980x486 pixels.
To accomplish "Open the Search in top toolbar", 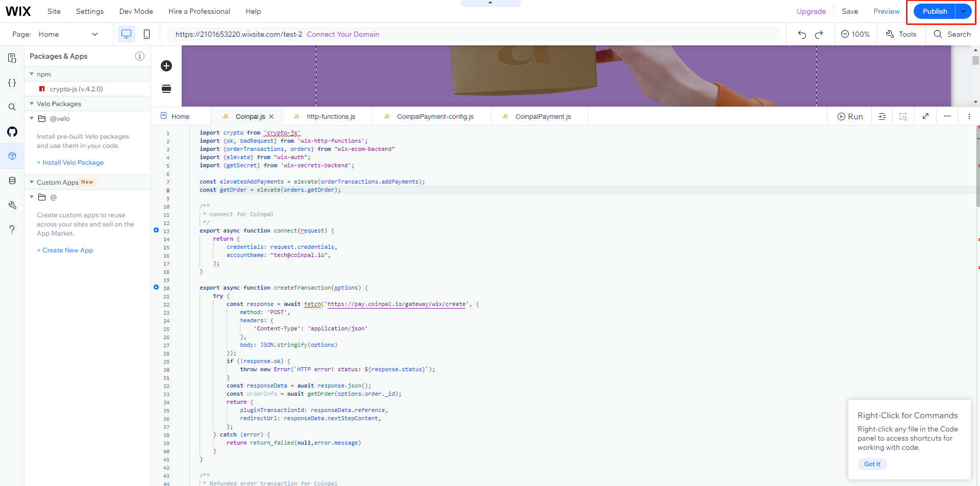I will coord(952,34).
